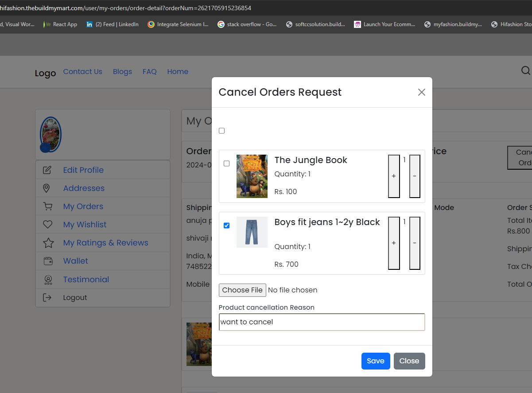
Task: Click the My Orders cart icon
Action: tap(47, 206)
